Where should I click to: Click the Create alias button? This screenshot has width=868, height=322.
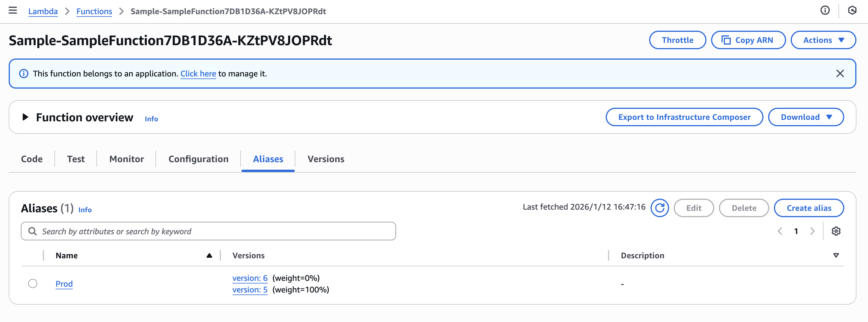pyautogui.click(x=809, y=208)
